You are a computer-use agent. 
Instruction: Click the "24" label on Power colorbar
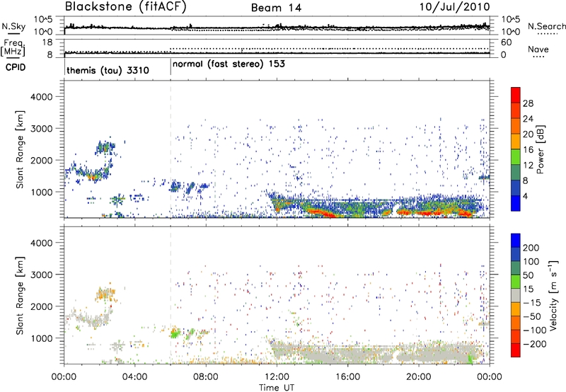click(x=528, y=119)
